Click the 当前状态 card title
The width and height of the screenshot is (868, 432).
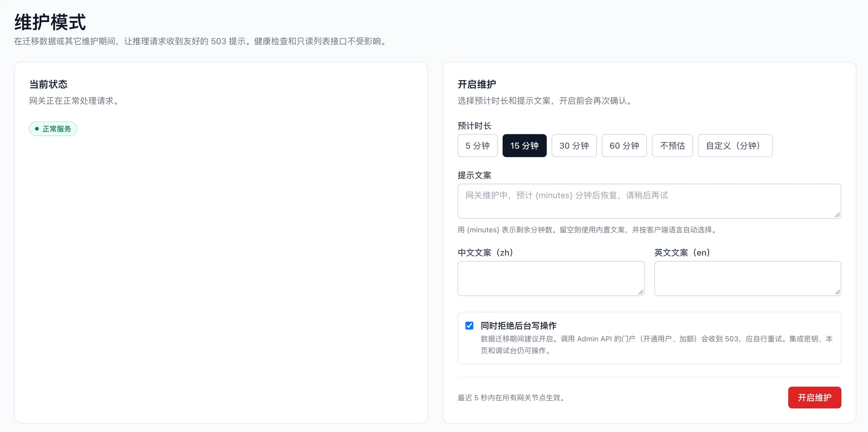point(48,84)
